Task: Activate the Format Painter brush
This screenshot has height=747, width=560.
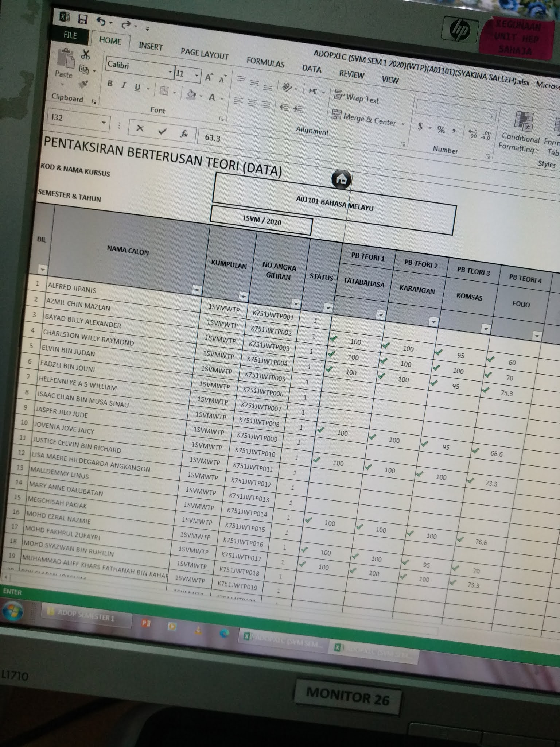Action: pos(83,84)
